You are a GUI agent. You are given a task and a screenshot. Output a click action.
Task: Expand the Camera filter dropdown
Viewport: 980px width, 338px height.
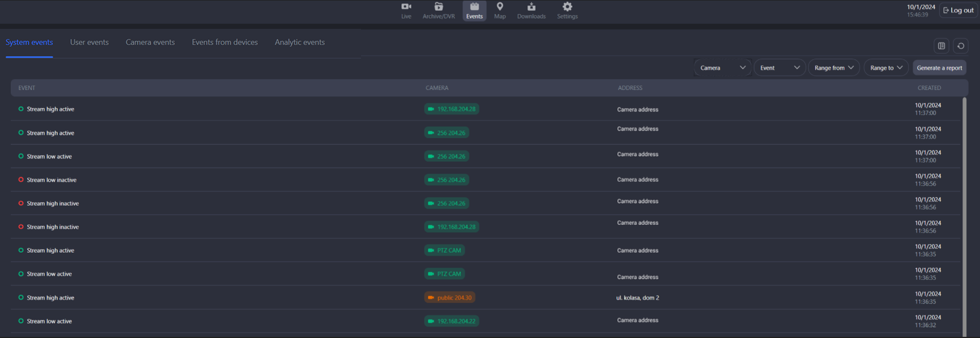click(x=723, y=68)
